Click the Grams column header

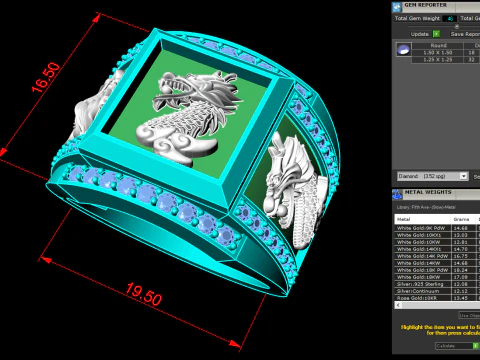[x=463, y=219]
